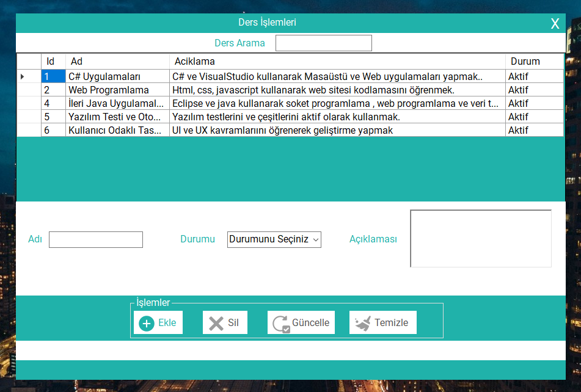Click Aktif status of C# Uygulamaları row
Image resolution: width=581 pixels, height=392 pixels.
tap(535, 76)
